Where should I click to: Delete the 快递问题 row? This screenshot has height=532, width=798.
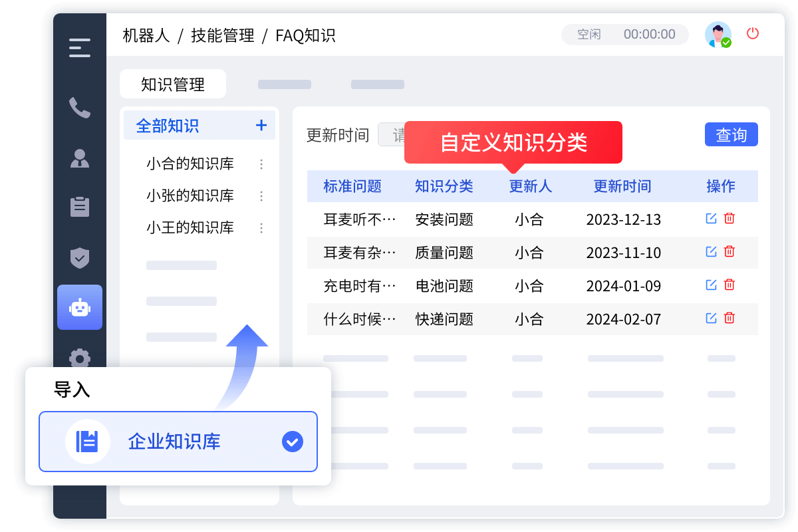pyautogui.click(x=730, y=318)
